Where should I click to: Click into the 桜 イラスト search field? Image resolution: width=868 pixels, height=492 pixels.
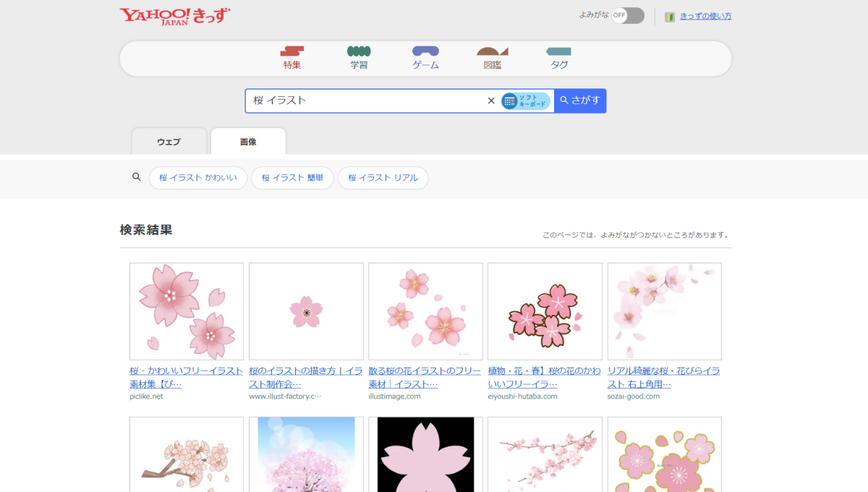362,101
